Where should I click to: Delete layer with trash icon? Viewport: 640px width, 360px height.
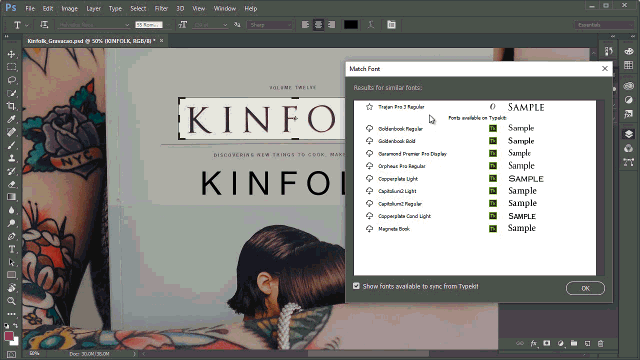tap(600, 343)
